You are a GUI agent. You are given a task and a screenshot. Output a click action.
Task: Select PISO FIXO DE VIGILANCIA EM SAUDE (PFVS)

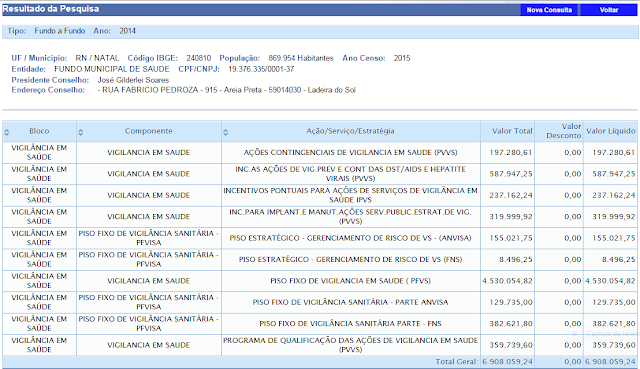351,281
